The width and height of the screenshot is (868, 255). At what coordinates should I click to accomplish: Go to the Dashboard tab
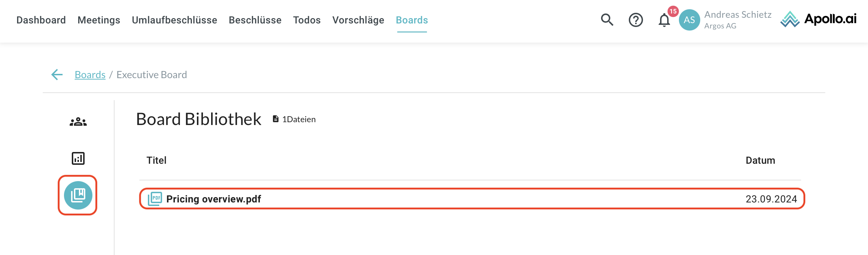pos(41,20)
